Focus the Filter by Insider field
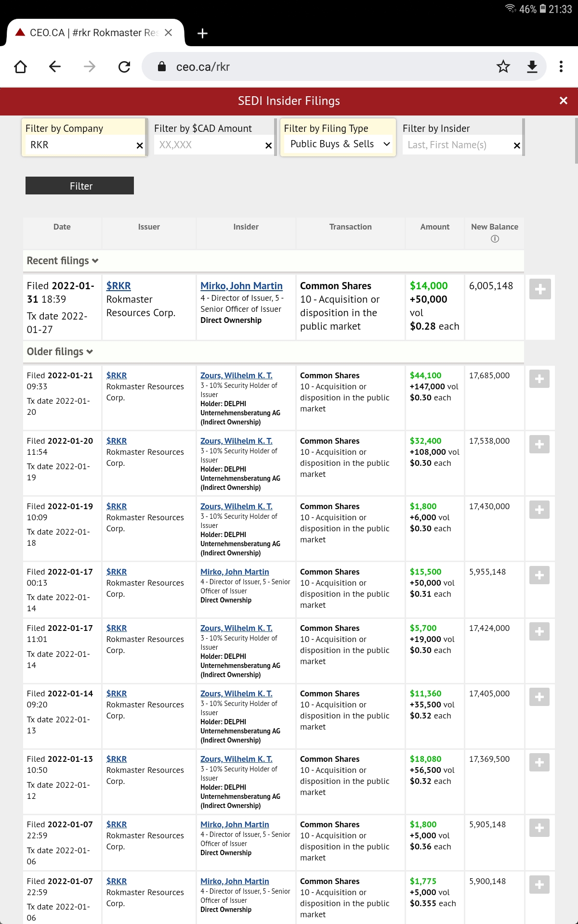The width and height of the screenshot is (578, 924). tap(458, 145)
